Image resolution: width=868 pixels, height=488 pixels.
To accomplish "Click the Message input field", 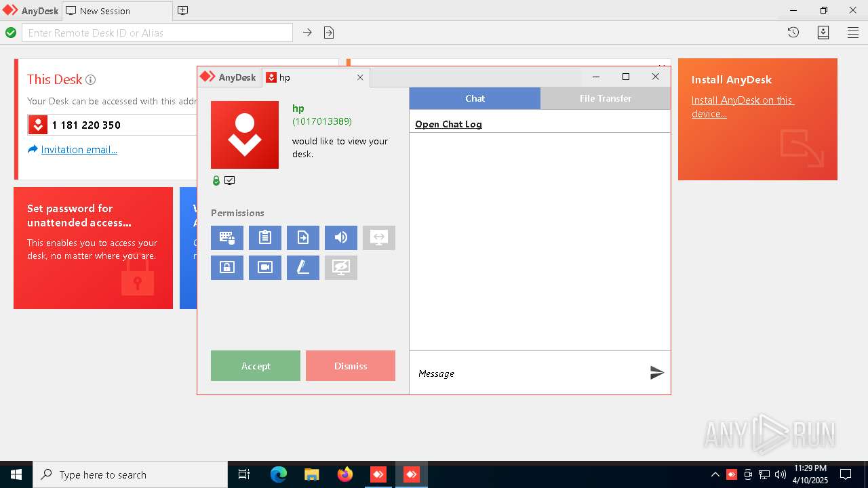I will [x=529, y=373].
